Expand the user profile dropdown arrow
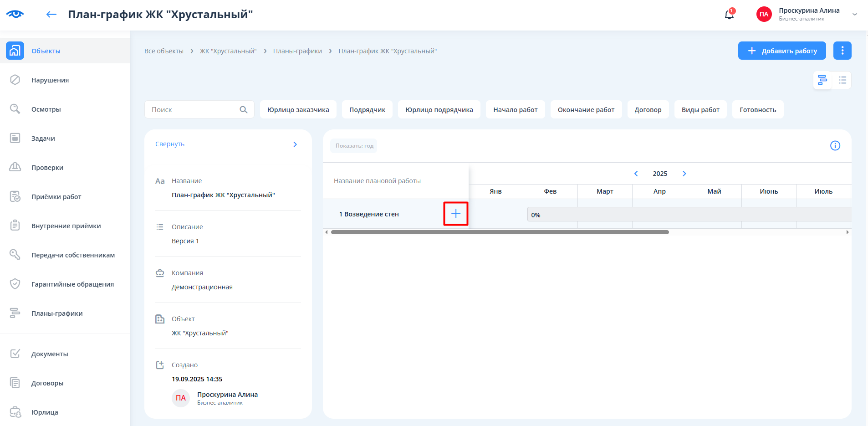This screenshot has width=868, height=426. coord(855,14)
